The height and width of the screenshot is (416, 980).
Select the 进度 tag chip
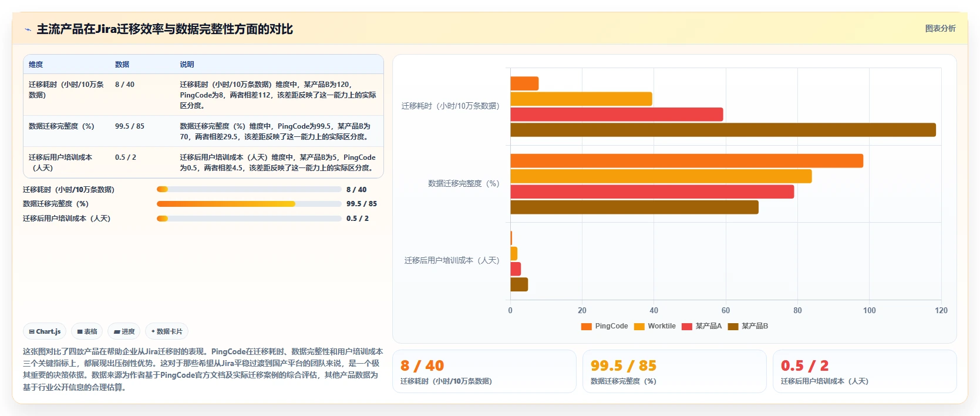[124, 331]
